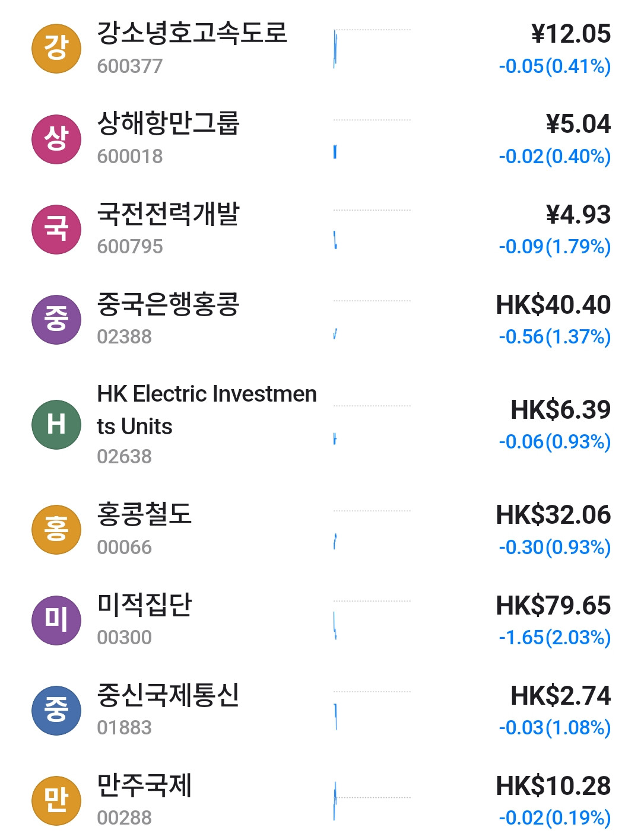641x840 pixels.
Task: Tap the pink 상 avatar icon
Action: 56,139
